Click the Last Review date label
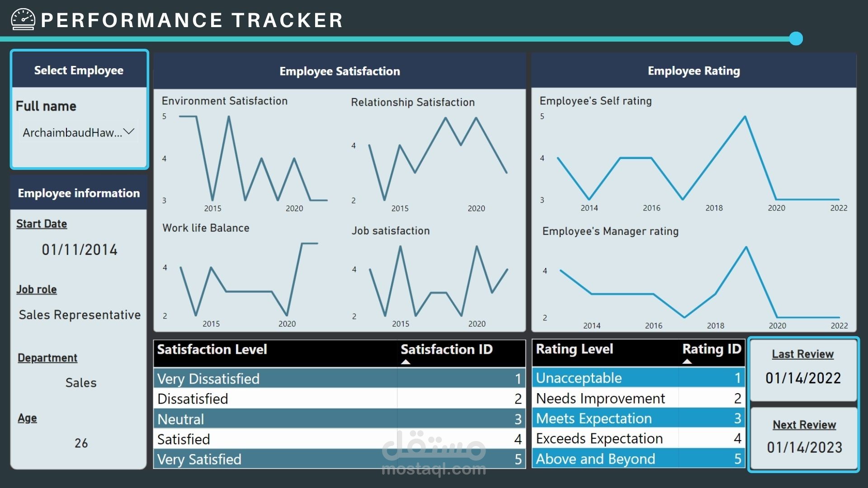The height and width of the screenshot is (488, 868). click(803, 354)
